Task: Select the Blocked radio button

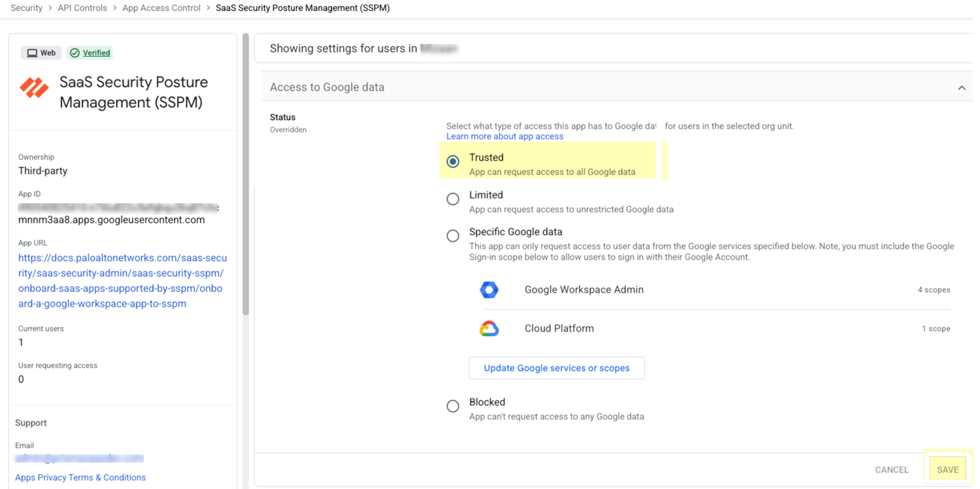Action: click(453, 406)
